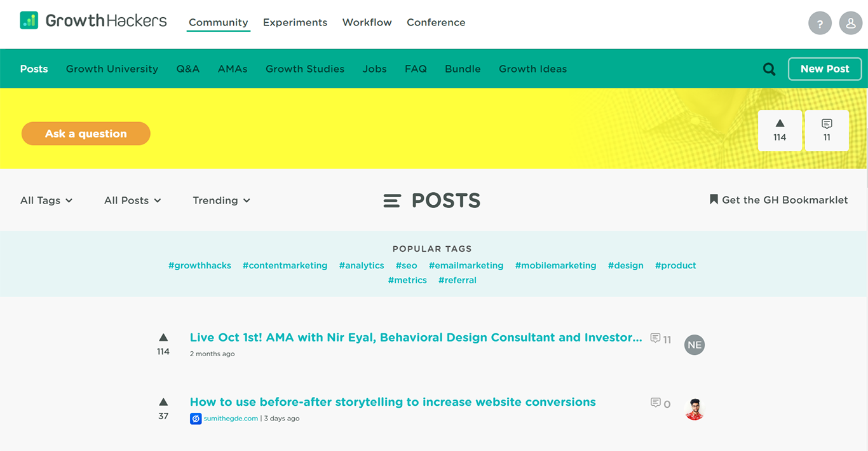This screenshot has height=451, width=868.
Task: Visit the sumithegde.com source link
Action: click(231, 419)
